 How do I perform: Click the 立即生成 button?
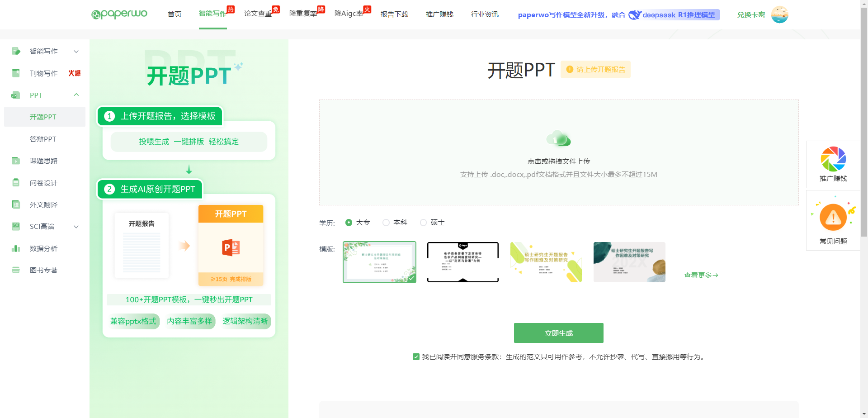pyautogui.click(x=558, y=333)
